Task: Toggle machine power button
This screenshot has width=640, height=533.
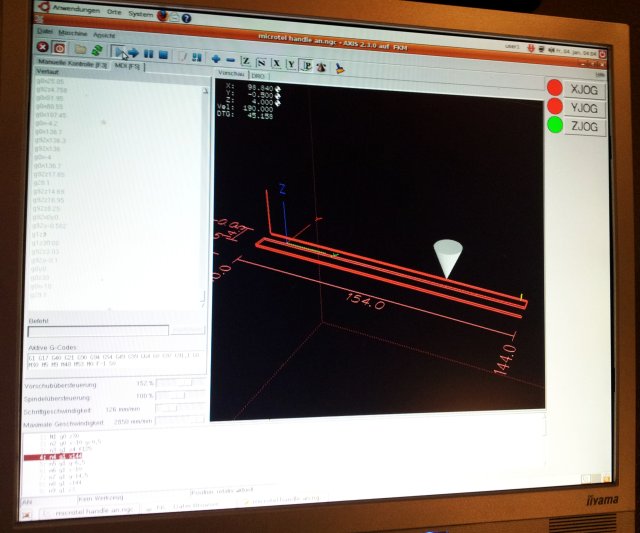Action: coord(60,48)
